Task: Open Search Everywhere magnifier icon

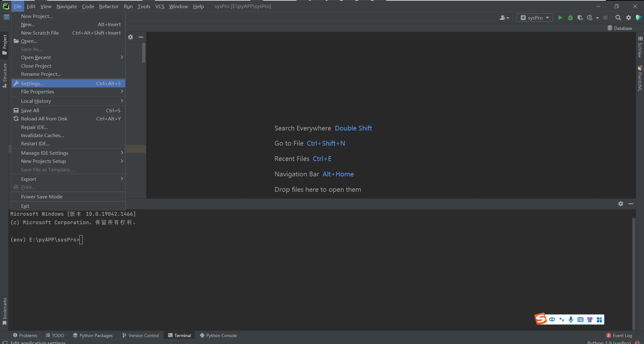Action: (x=618, y=18)
